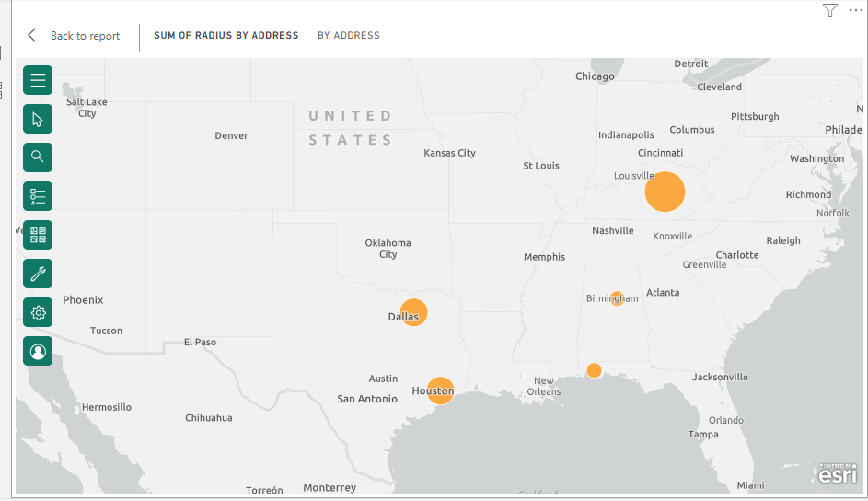Click the Detroit map label
This screenshot has width=868, height=501.
pos(691,64)
